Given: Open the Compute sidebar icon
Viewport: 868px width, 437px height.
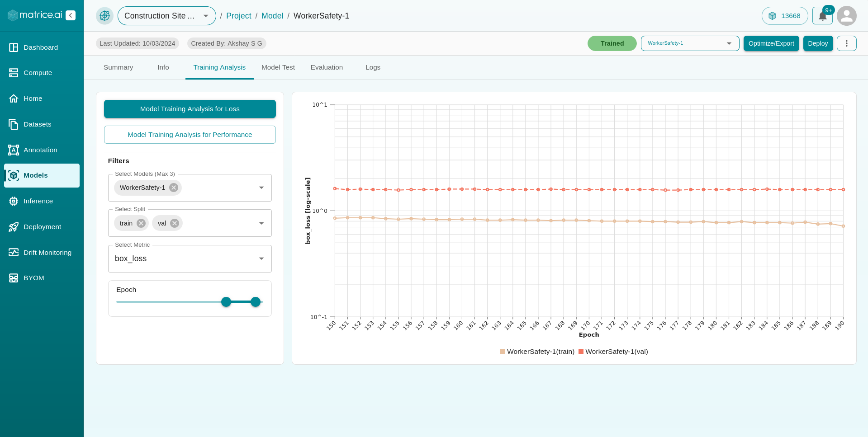Looking at the screenshot, I should (x=14, y=73).
